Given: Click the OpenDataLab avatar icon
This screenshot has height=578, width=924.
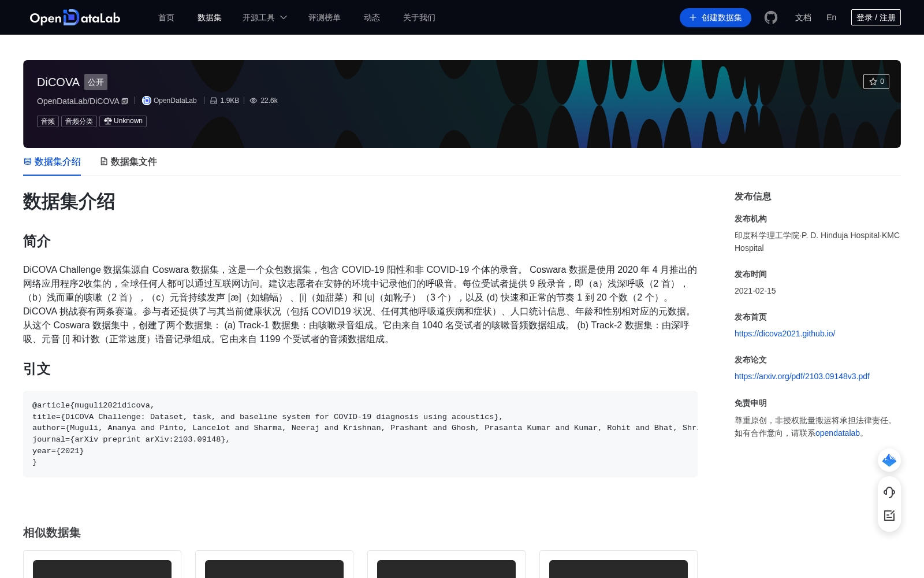Looking at the screenshot, I should coord(147,101).
